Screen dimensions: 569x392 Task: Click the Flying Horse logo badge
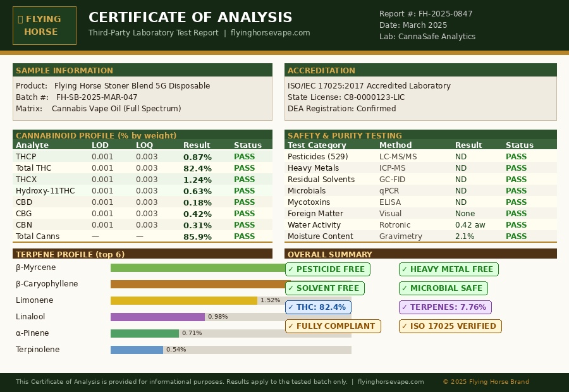(x=44, y=25)
